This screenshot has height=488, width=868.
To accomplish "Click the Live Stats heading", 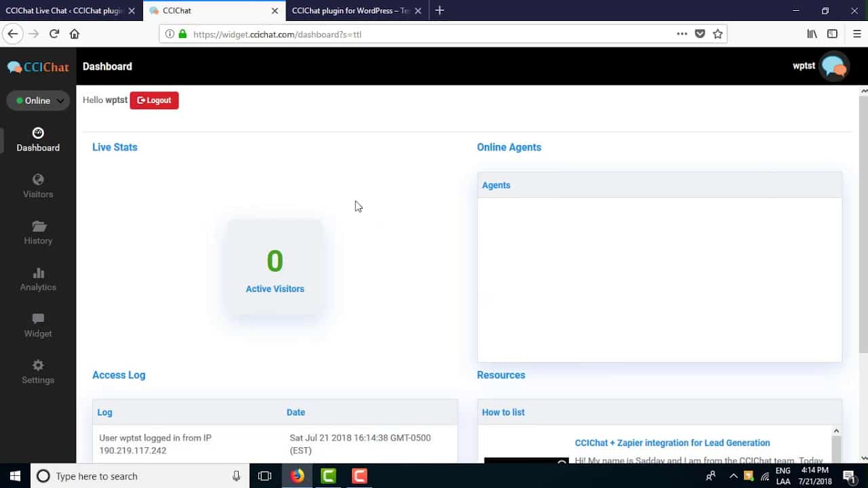I will point(115,147).
